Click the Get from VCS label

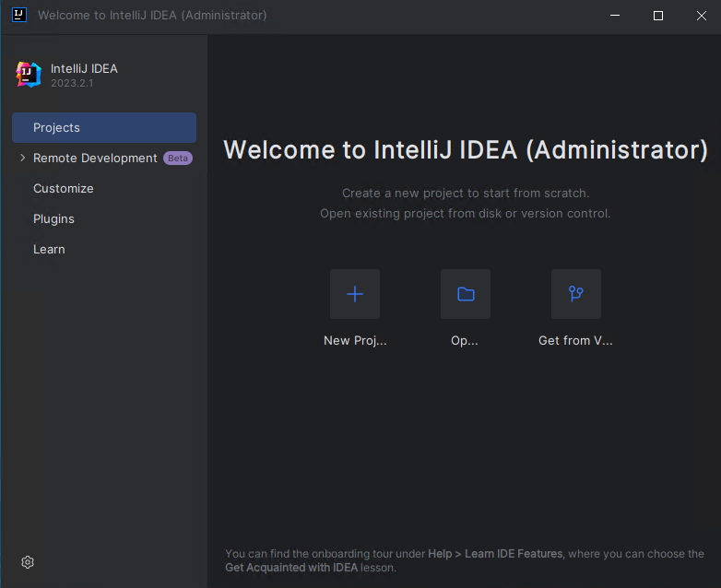tap(575, 341)
